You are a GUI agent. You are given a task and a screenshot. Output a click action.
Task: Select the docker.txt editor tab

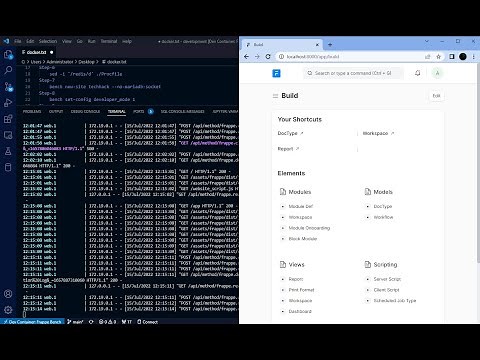pos(36,52)
